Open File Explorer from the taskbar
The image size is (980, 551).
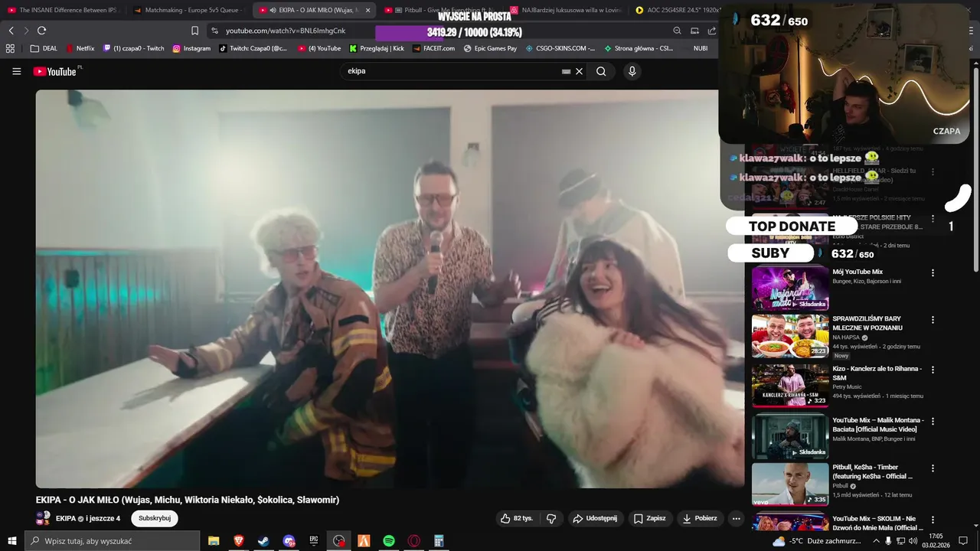(214, 541)
